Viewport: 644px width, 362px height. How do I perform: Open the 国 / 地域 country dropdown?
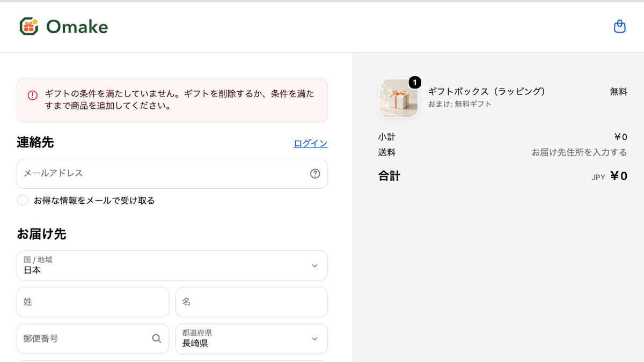pyautogui.click(x=172, y=265)
